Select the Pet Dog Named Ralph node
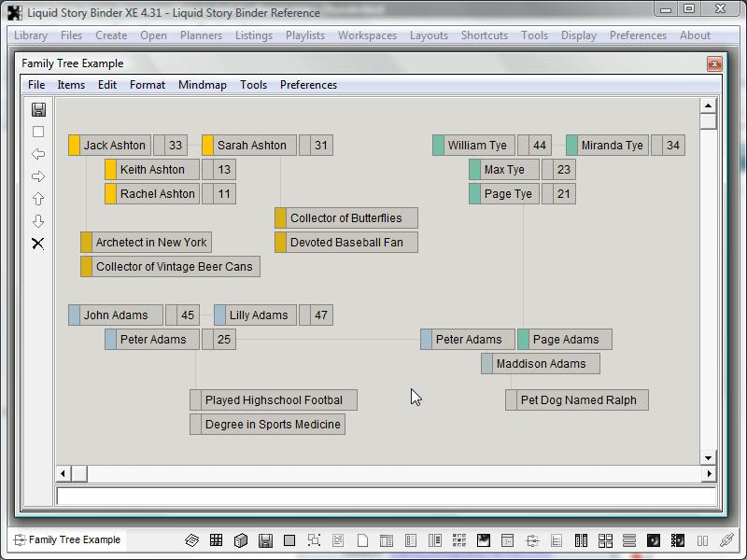The height and width of the screenshot is (560, 747). coord(578,400)
